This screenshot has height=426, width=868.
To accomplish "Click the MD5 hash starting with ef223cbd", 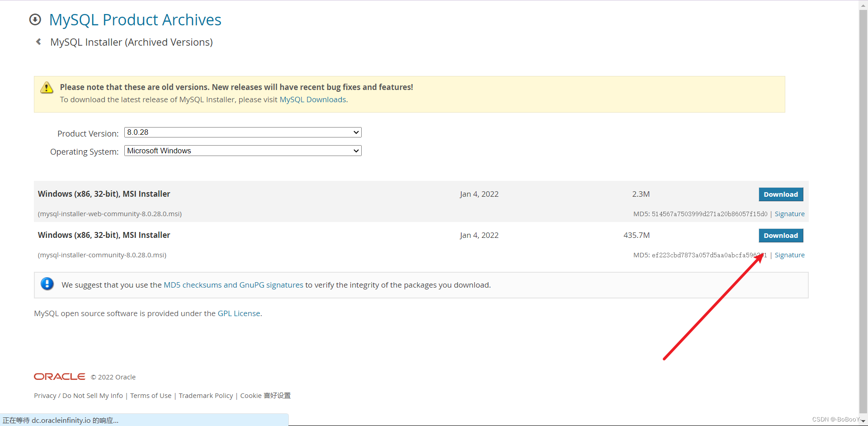I will click(709, 255).
